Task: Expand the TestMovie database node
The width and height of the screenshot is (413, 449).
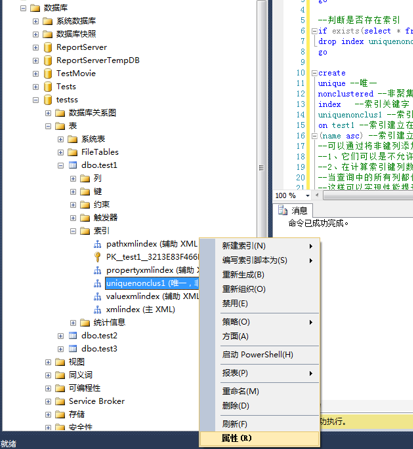Action: tap(36, 74)
